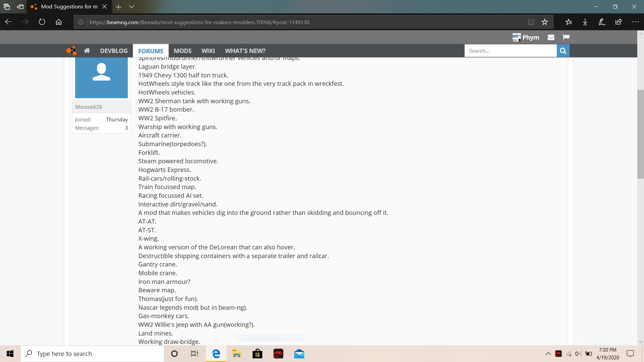Click the line 'Train focussed map.'
644x362 pixels.
167,187
